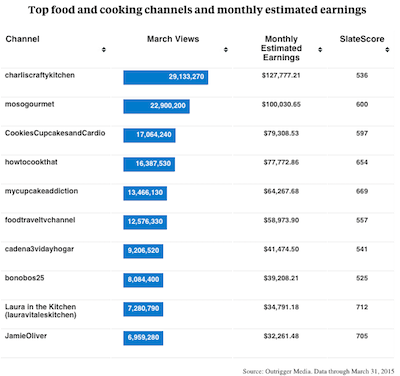
Task: Sort table by Channel column arrows
Action: [x=104, y=50]
